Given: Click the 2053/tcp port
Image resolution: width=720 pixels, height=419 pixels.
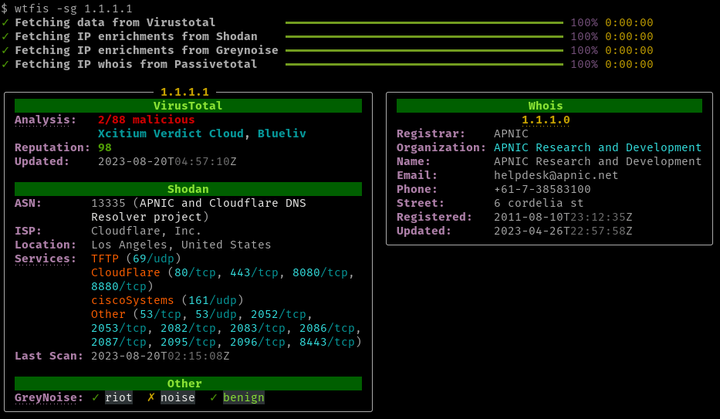Looking at the screenshot, I should (118, 328).
